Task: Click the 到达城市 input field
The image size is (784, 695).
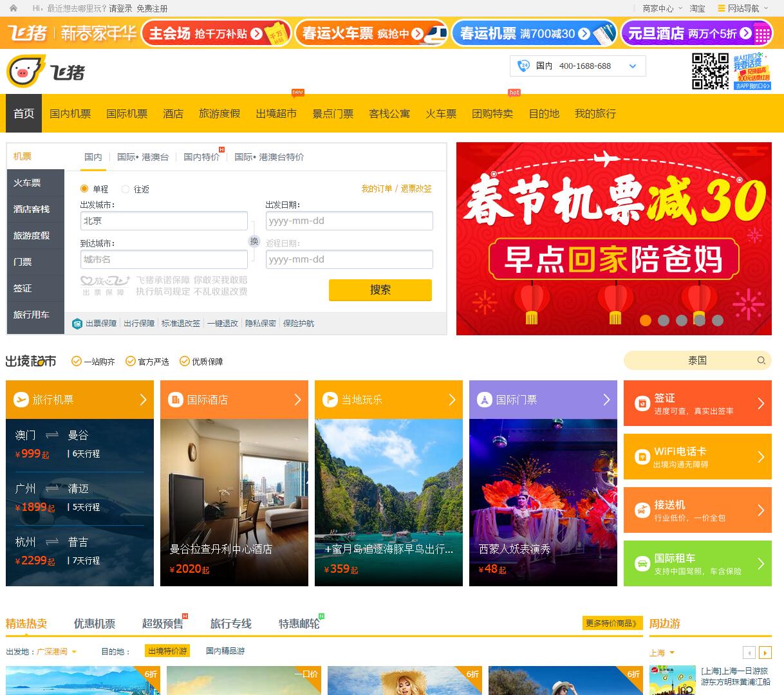Action: pyautogui.click(x=164, y=259)
